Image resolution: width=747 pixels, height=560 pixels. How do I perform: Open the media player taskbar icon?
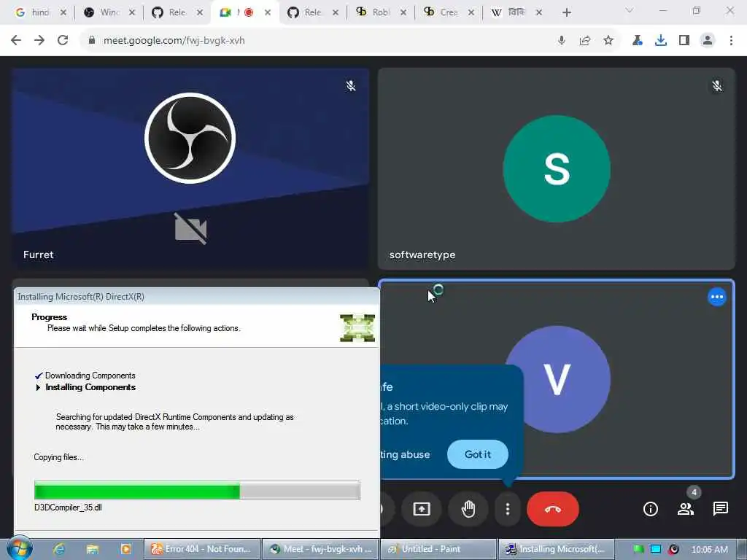125,549
